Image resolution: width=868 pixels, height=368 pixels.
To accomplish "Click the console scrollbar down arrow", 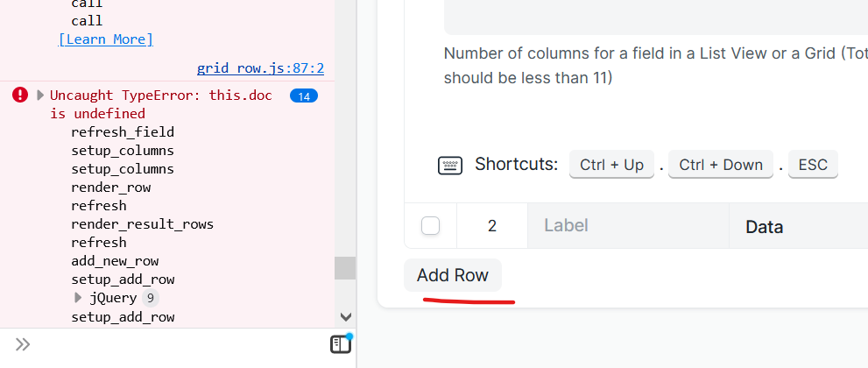I will tap(346, 317).
